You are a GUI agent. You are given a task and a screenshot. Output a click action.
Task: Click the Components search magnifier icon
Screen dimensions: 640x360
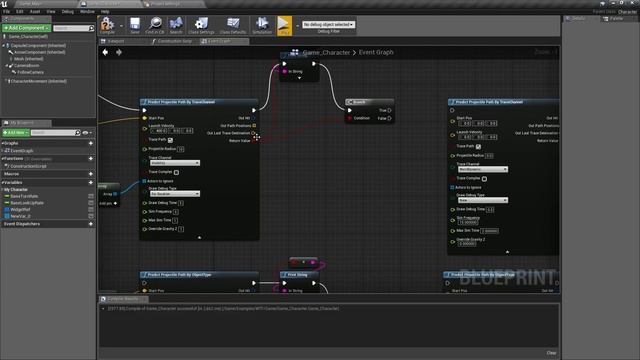pyautogui.click(x=91, y=28)
